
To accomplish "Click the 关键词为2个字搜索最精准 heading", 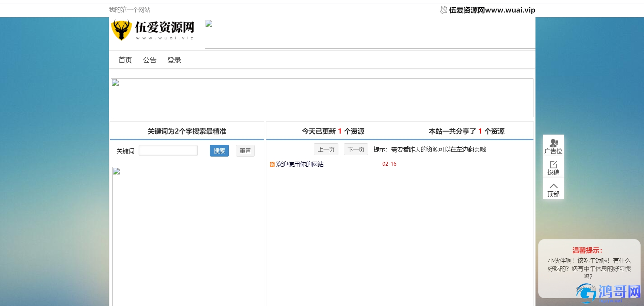I will 187,131.
